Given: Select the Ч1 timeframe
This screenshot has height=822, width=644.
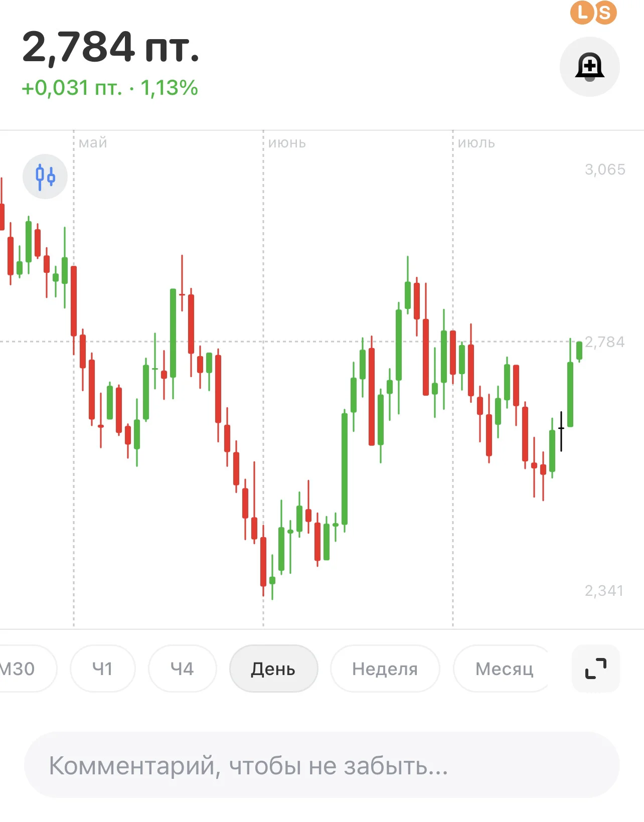Looking at the screenshot, I should 102,669.
